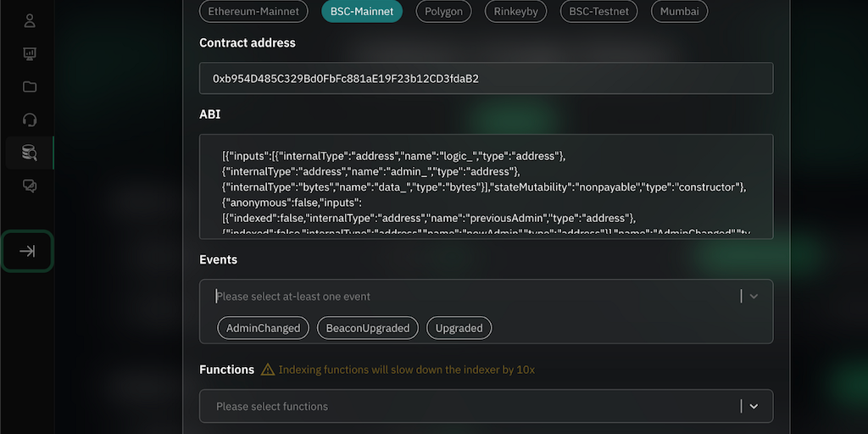
Task: Select the database search icon in sidebar
Action: (x=30, y=153)
